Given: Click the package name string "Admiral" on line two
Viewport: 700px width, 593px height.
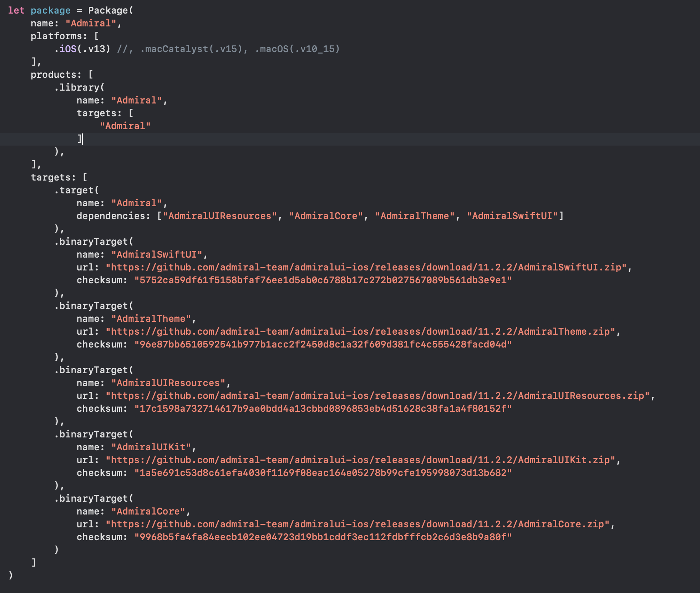Looking at the screenshot, I should pos(91,23).
